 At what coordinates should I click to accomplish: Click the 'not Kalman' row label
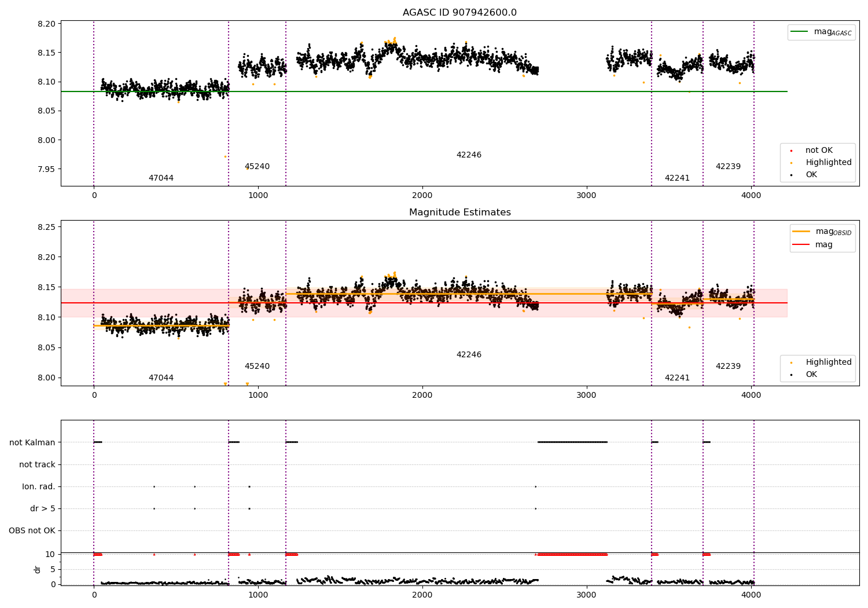tap(32, 442)
